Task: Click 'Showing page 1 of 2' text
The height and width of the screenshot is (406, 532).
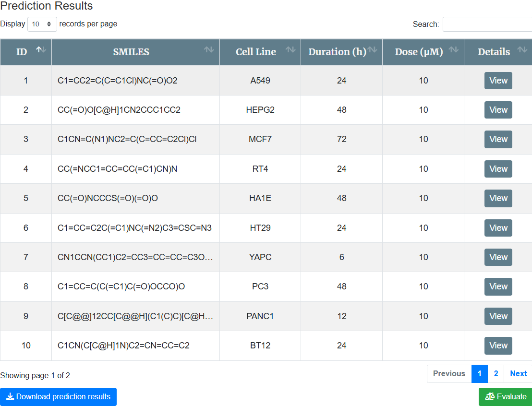Action: (35, 375)
